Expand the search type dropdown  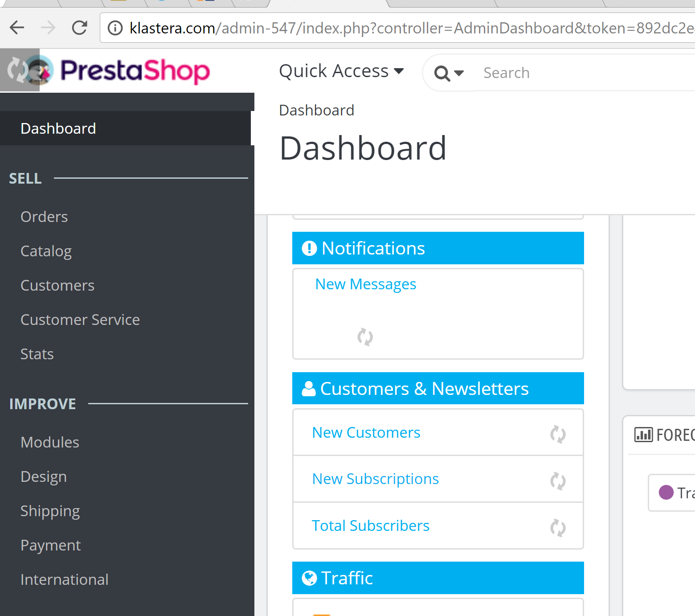pos(449,73)
